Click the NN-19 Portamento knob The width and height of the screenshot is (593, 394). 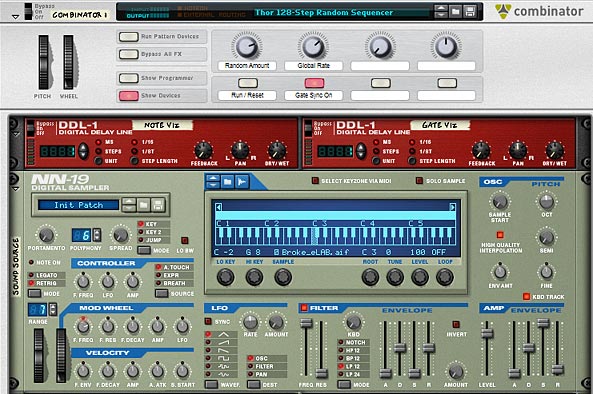point(46,235)
